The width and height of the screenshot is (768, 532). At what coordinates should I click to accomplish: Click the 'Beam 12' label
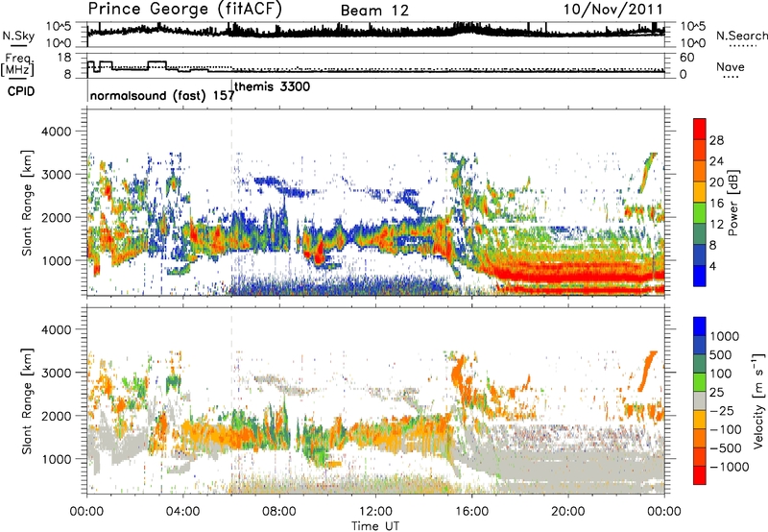[374, 11]
